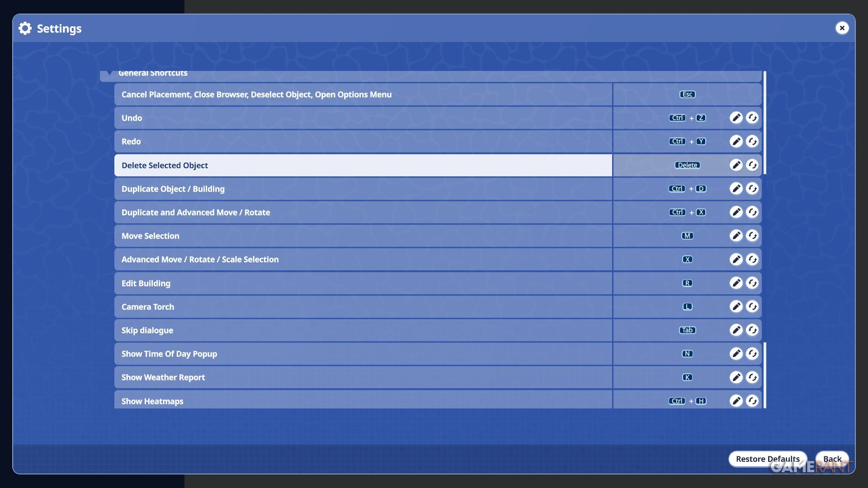Edit the Delete Selected Object keybinding
868x488 pixels.
(736, 165)
